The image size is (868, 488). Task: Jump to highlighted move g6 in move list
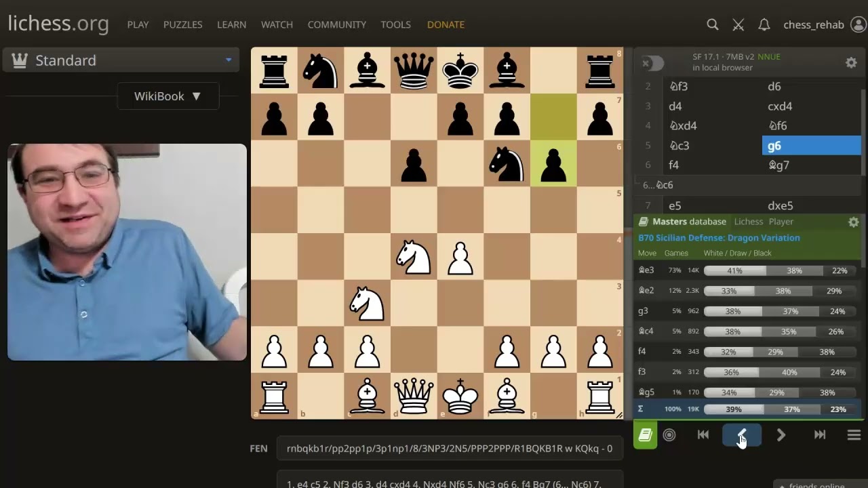812,146
